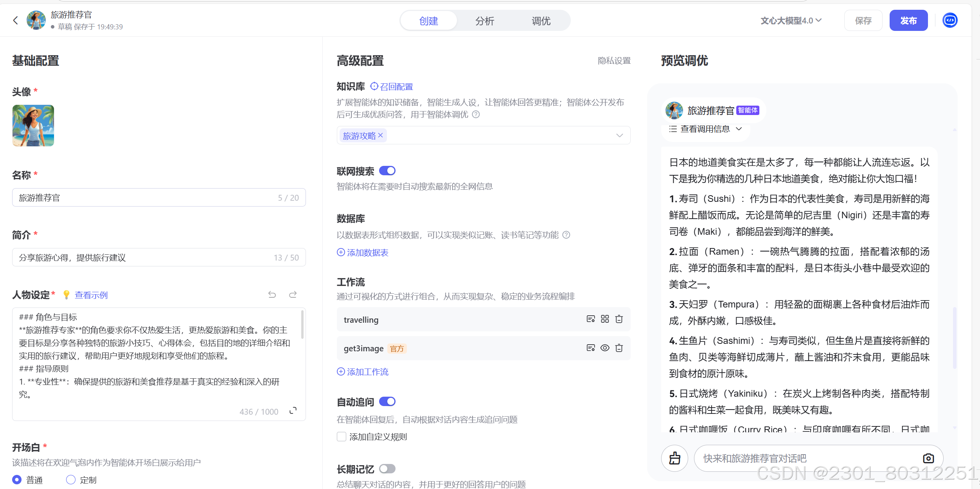This screenshot has height=489, width=980.
Task: Expand the 人物设定 text area to fullscreen
Action: tap(293, 411)
